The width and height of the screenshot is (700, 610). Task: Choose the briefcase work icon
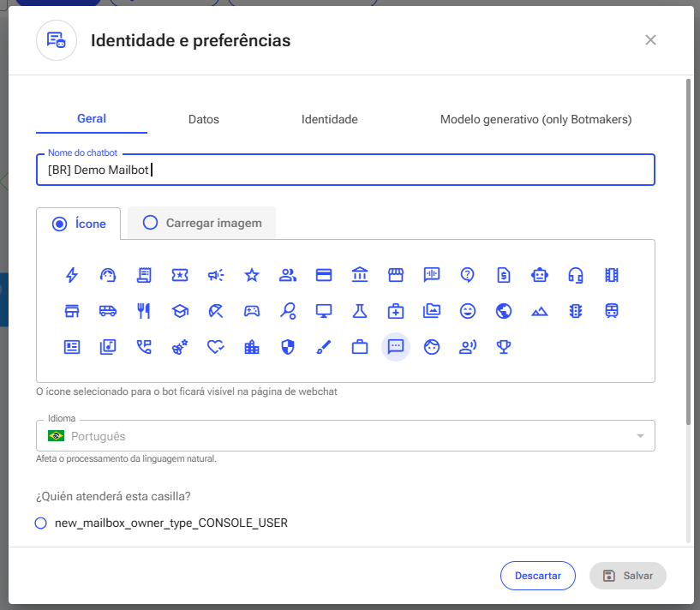pyautogui.click(x=360, y=347)
